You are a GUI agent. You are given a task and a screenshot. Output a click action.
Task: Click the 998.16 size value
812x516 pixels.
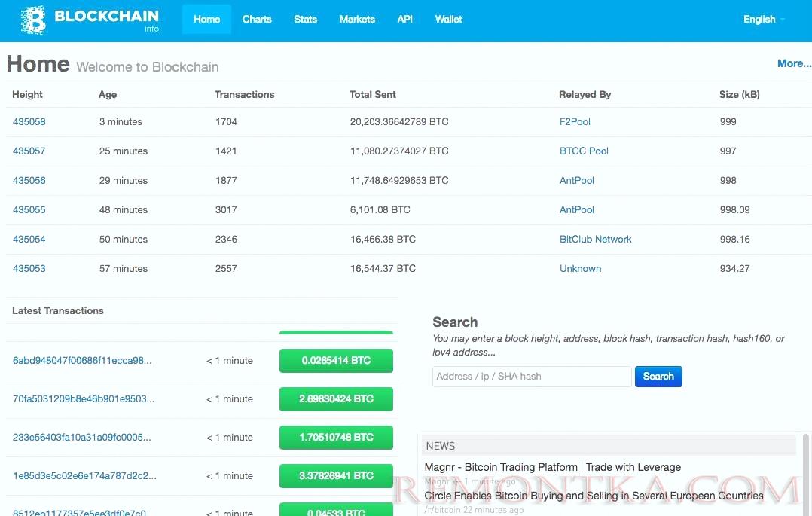(735, 240)
